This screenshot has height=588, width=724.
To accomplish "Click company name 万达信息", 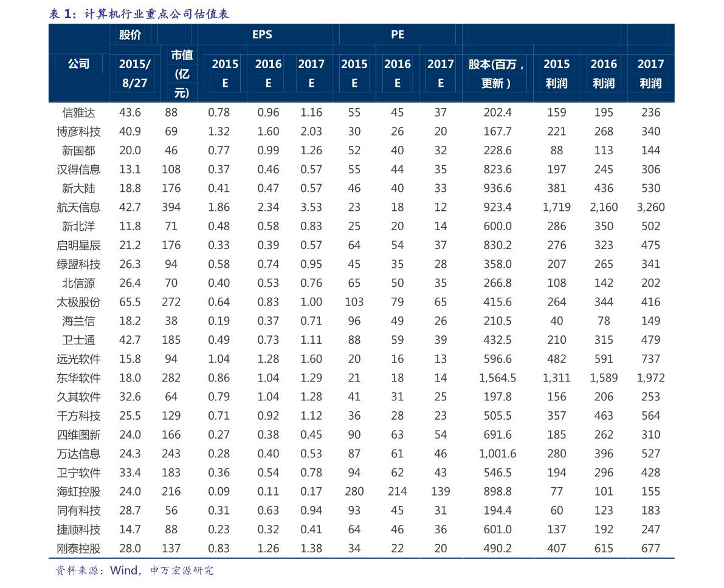I will (78, 454).
